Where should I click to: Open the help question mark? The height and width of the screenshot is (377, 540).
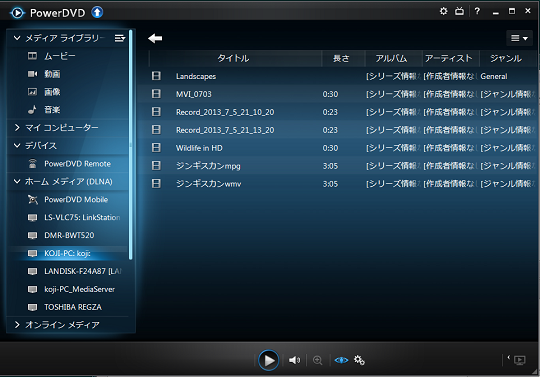[x=477, y=11]
